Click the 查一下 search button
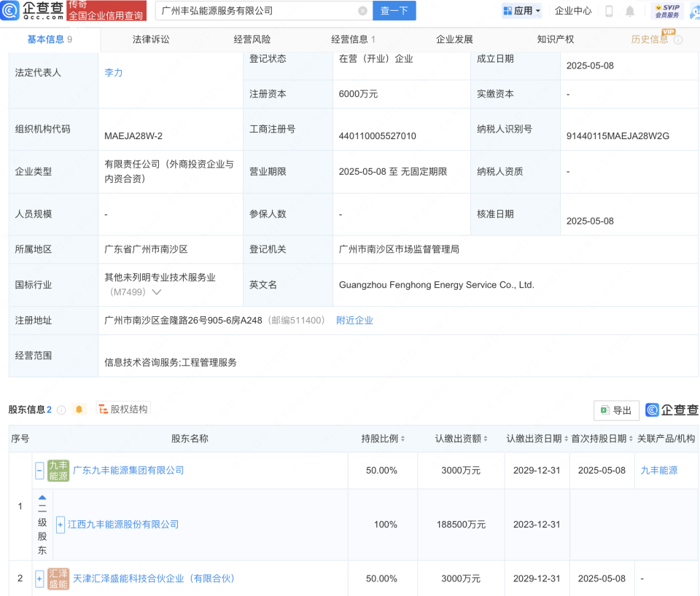The height and width of the screenshot is (596, 700). click(394, 10)
